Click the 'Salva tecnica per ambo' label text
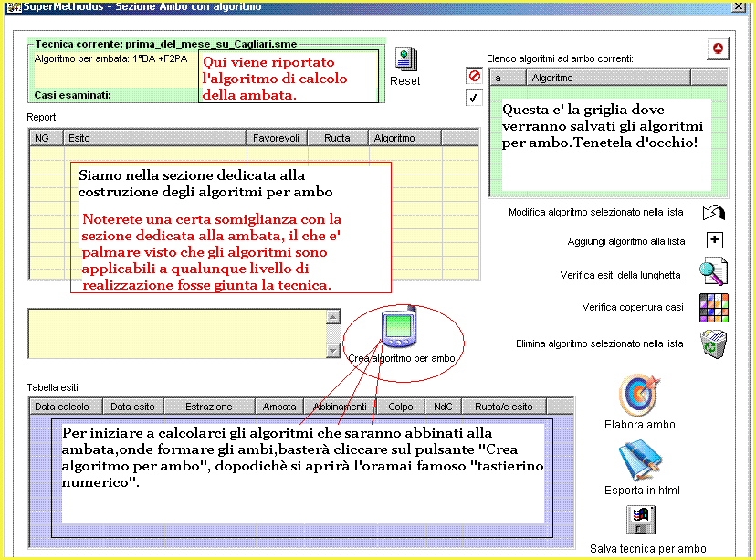Screen dimensions: 756x560 tap(648, 548)
